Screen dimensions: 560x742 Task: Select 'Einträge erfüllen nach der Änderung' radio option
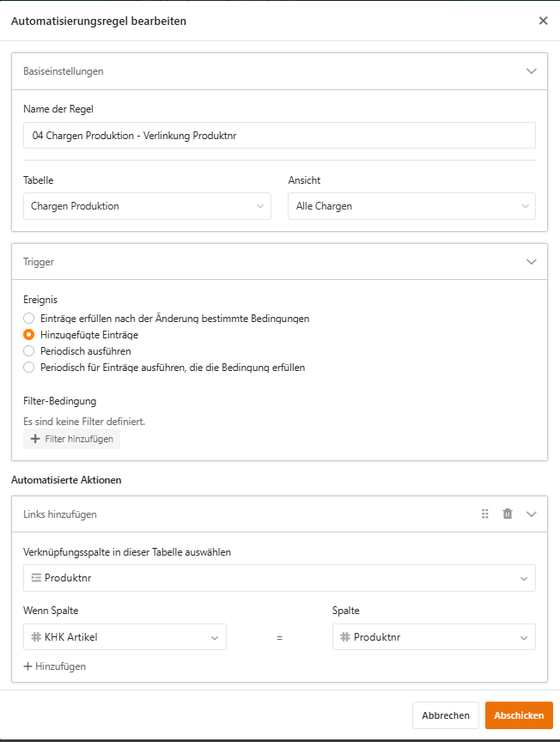(29, 319)
